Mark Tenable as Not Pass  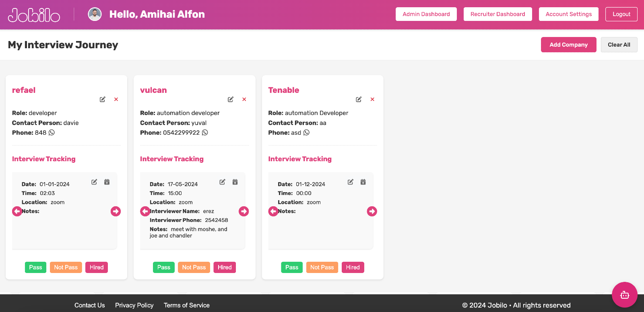click(322, 267)
